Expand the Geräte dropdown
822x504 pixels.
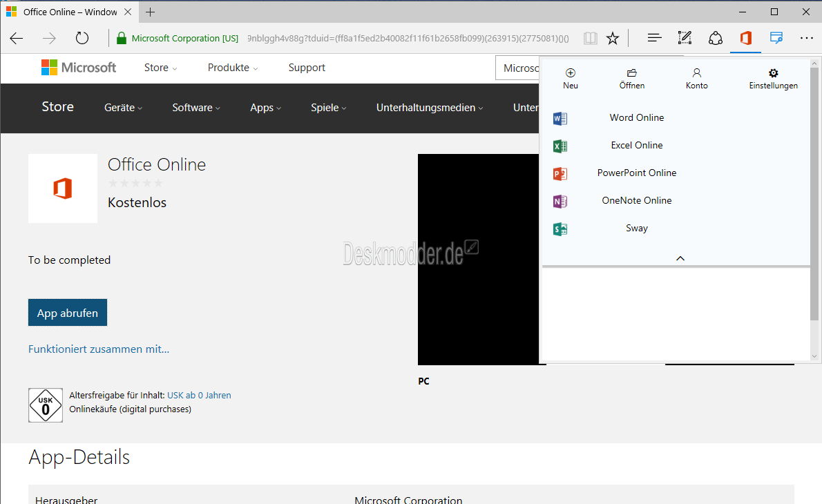coord(123,108)
